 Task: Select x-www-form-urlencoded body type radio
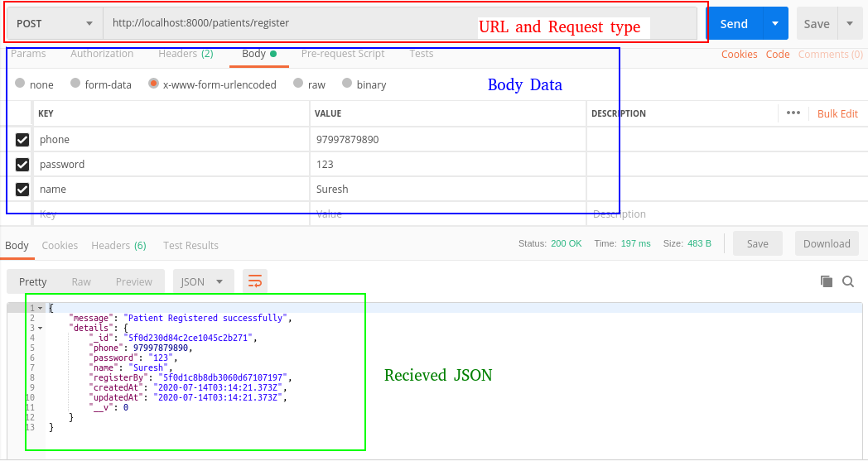coord(153,83)
